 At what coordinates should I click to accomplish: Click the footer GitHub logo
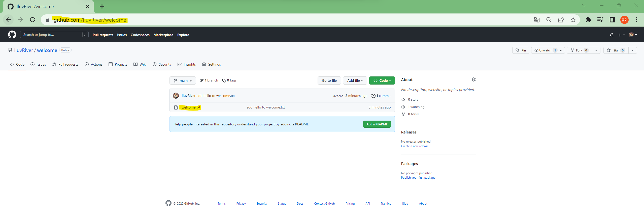pos(168,203)
